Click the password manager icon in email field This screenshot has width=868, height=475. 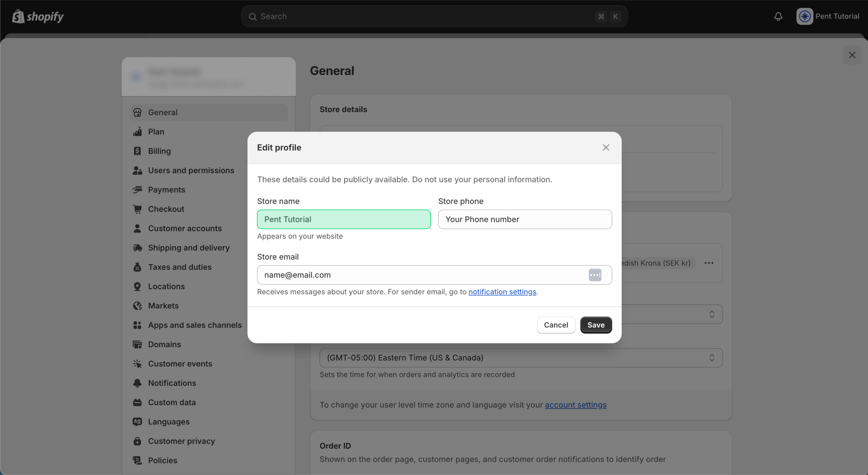595,275
